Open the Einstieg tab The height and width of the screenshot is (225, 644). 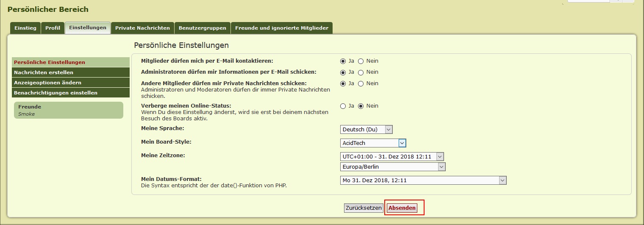[x=25, y=28]
